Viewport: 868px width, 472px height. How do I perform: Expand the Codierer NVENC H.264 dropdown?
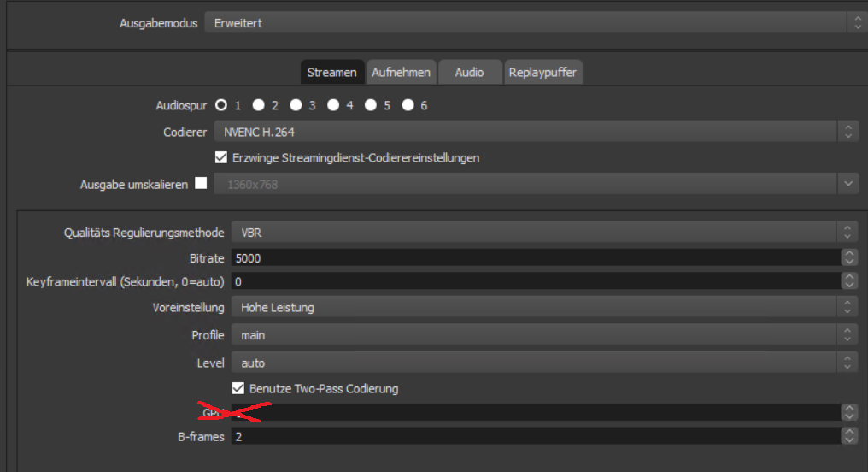(530, 132)
